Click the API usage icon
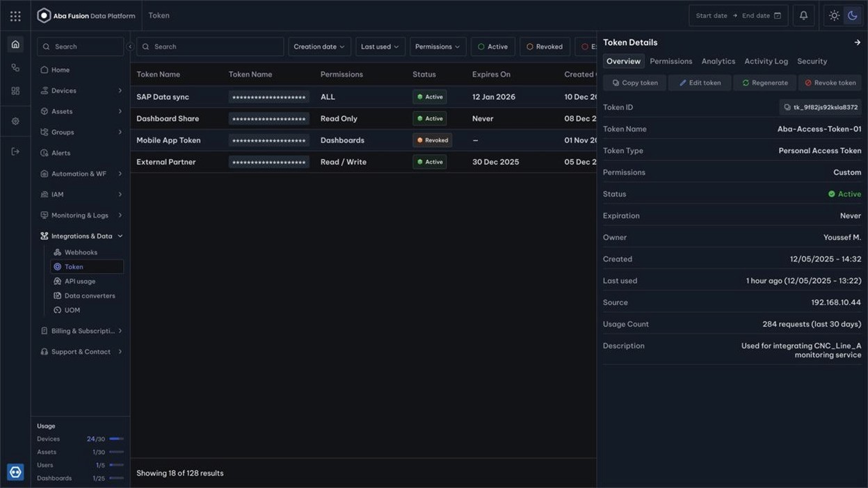The width and height of the screenshot is (868, 488). coord(58,282)
